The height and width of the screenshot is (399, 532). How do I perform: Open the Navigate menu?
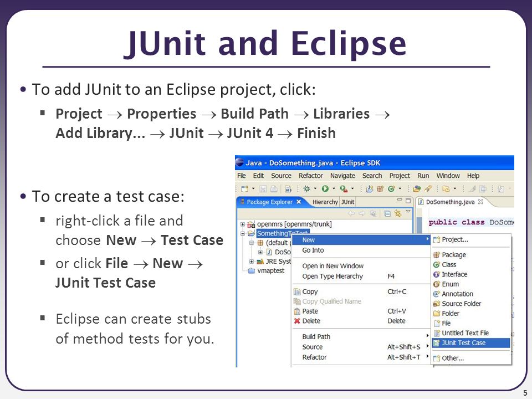[x=342, y=176]
